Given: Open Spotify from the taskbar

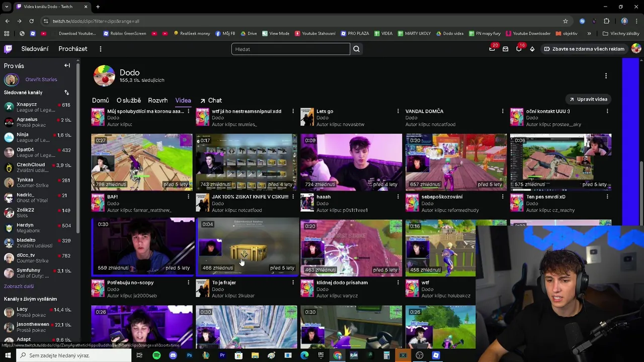Looking at the screenshot, I should tap(156, 355).
